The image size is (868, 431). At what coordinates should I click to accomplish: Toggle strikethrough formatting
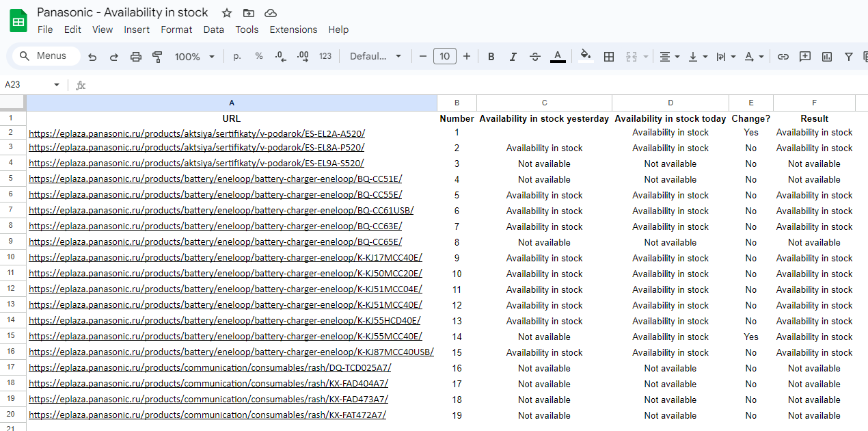click(x=535, y=57)
